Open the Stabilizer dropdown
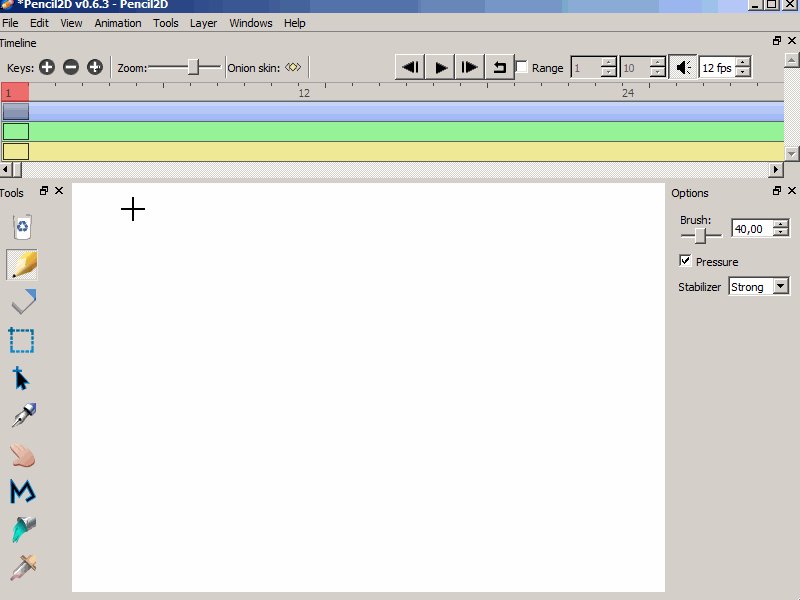This screenshot has width=800, height=600. tap(781, 286)
